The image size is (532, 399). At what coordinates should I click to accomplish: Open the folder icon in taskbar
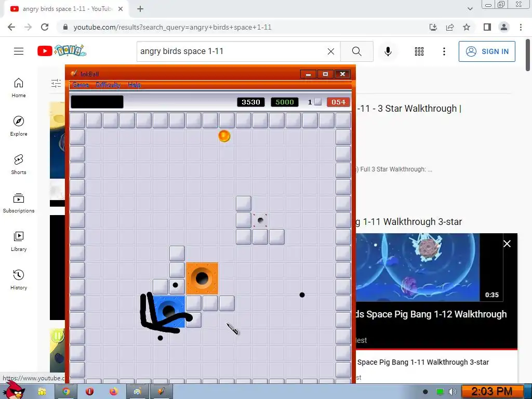[x=42, y=392]
